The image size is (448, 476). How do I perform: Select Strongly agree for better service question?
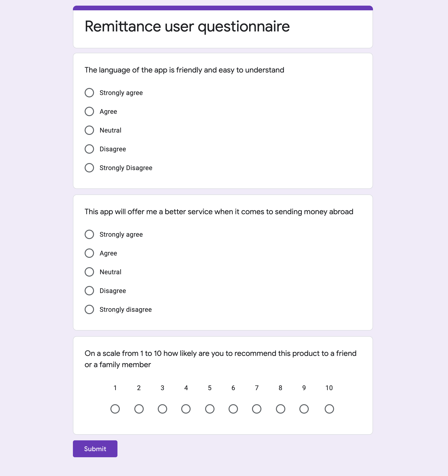pos(89,234)
